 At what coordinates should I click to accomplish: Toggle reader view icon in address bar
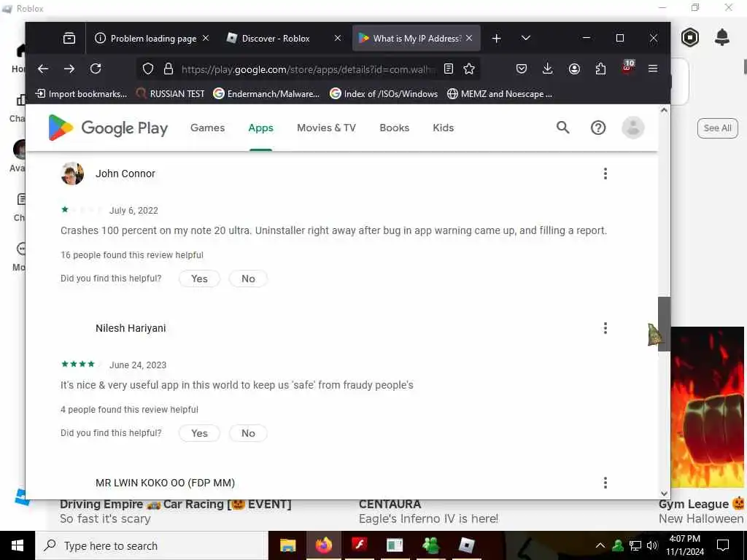coord(449,69)
